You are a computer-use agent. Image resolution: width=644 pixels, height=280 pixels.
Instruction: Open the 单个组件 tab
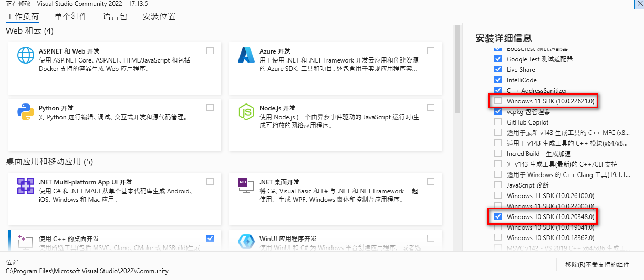71,16
